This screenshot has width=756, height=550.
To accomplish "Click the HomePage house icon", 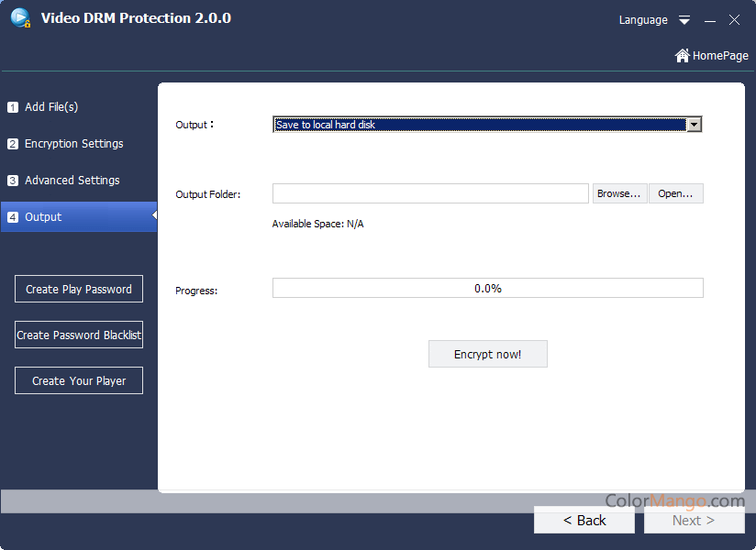I will click(x=682, y=55).
